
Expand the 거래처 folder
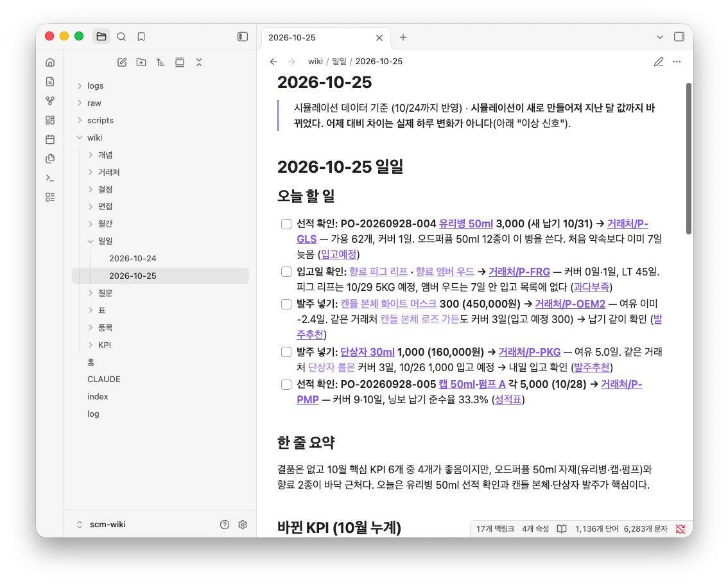coord(160,172)
